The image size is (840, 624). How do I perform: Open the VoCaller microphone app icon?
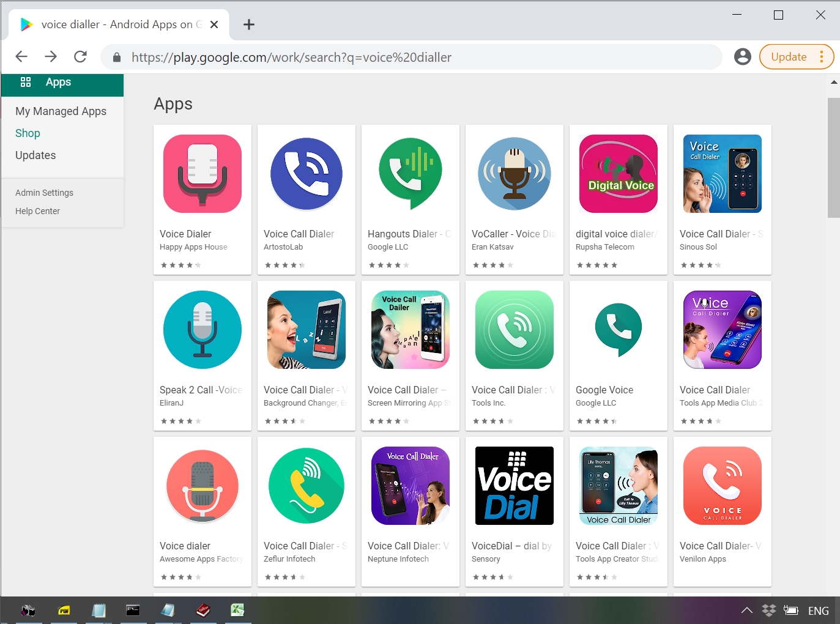point(515,174)
